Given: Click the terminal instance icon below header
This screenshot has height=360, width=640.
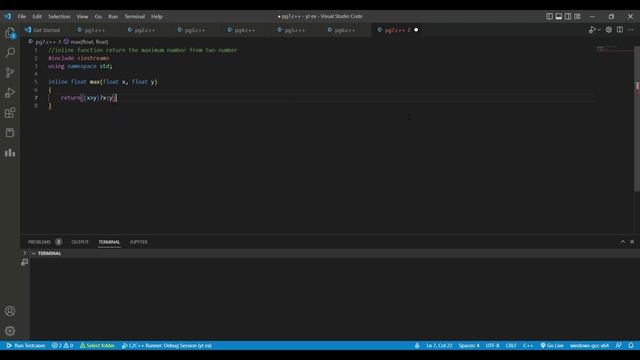Looking at the screenshot, I should click(24, 262).
